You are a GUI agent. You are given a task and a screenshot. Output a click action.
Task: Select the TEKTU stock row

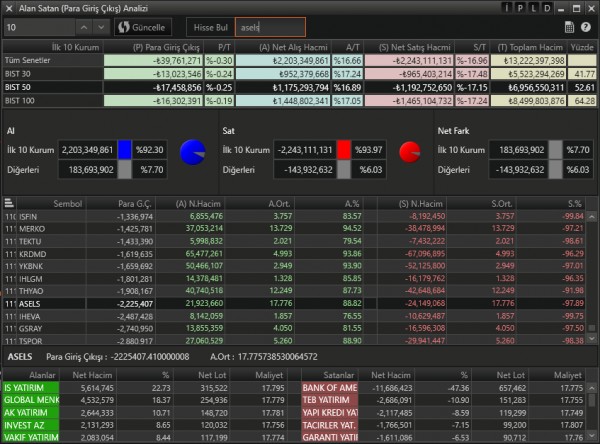[294, 242]
